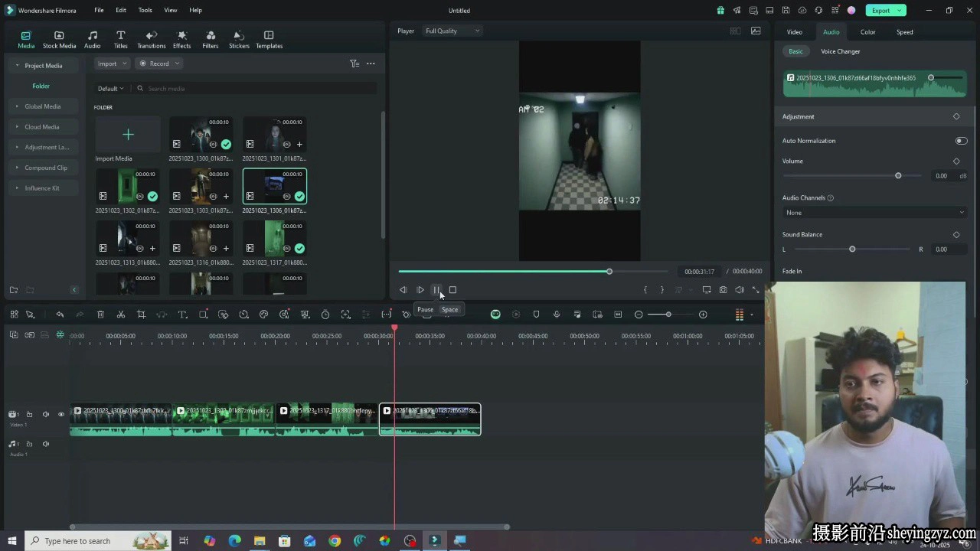Add marker using the timeline marker icon
Screen dimensions: 980x551
click(x=536, y=315)
